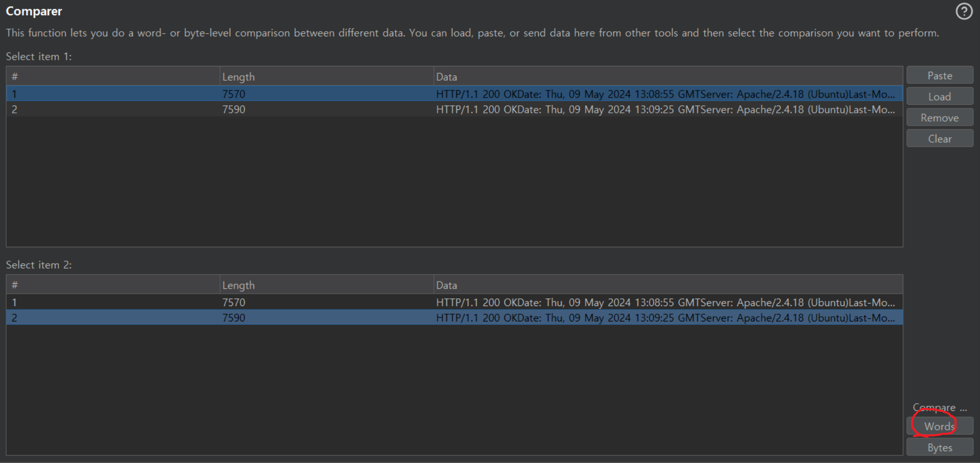
Task: Select row 2 in item 1 table
Action: (x=455, y=109)
